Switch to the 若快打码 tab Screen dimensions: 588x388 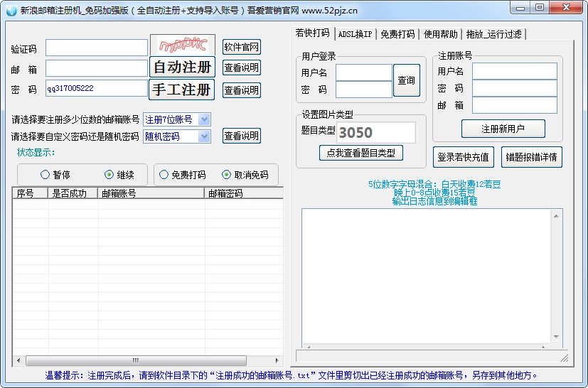click(x=312, y=33)
